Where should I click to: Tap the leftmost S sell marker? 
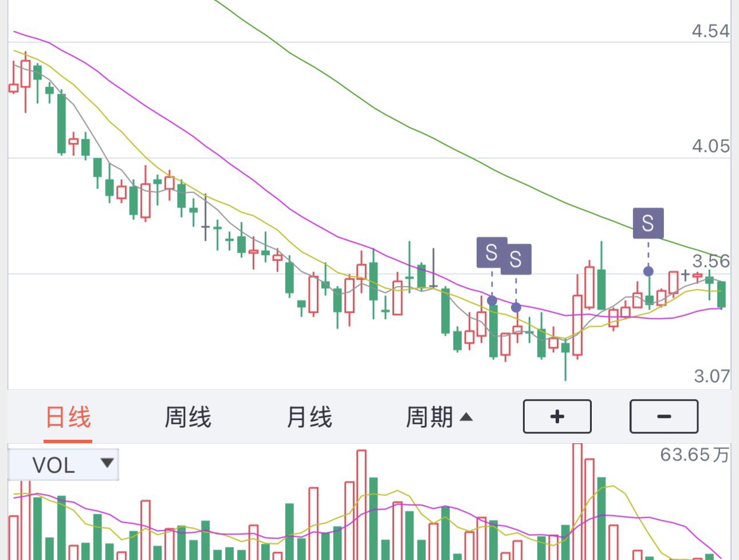pyautogui.click(x=492, y=253)
